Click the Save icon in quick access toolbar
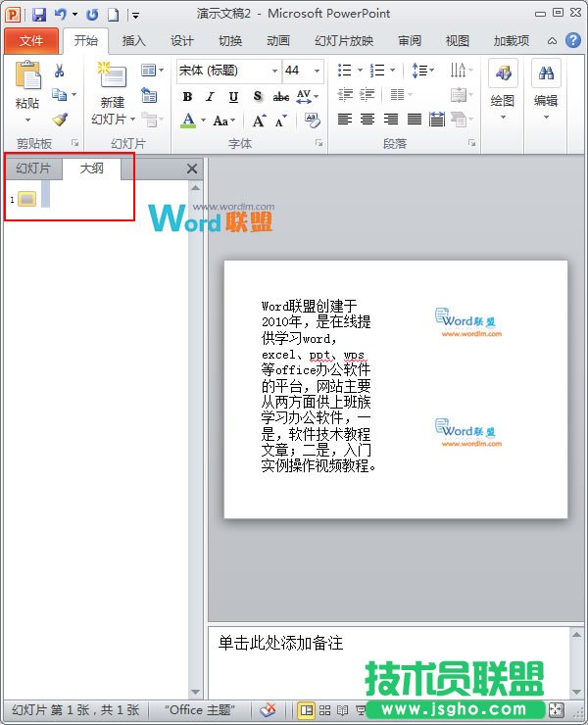Screen dimensions: 588x725 (39, 15)
